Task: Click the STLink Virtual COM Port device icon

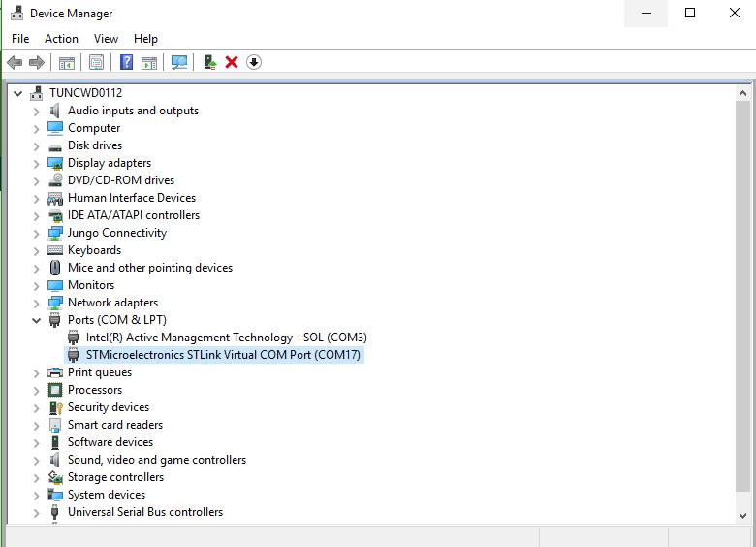Action: click(x=74, y=355)
